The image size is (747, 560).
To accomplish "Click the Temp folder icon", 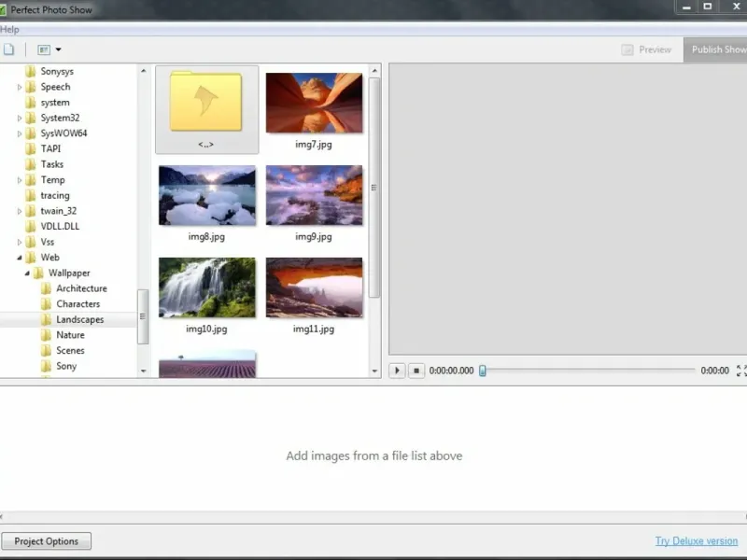I will [x=31, y=179].
